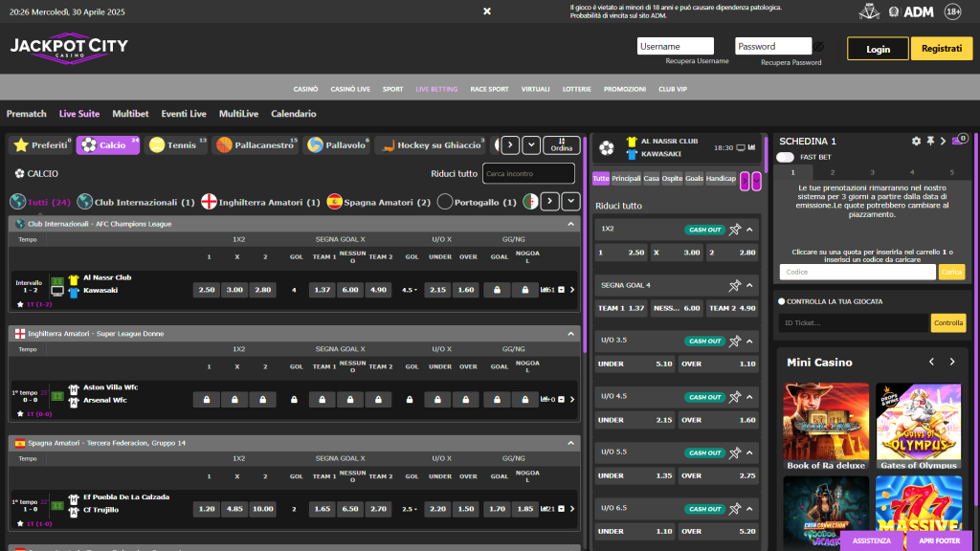Collapse the Segna Goal 4 market
The image size is (980, 551).
(x=750, y=285)
